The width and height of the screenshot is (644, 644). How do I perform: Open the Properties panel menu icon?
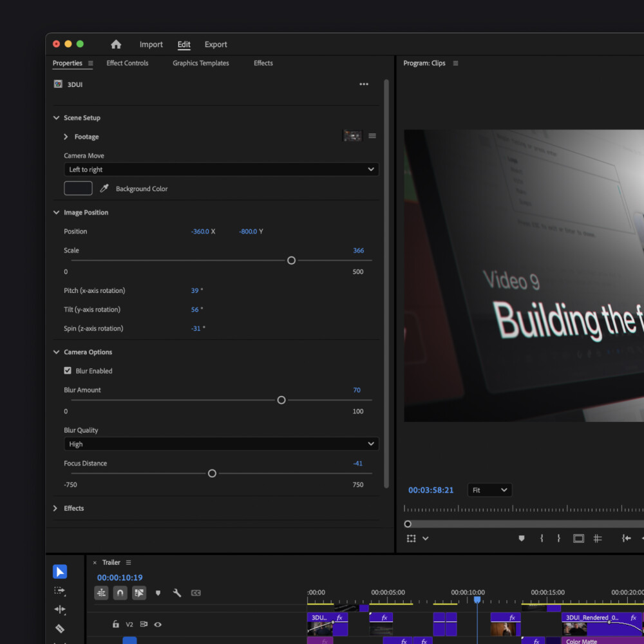coord(90,63)
